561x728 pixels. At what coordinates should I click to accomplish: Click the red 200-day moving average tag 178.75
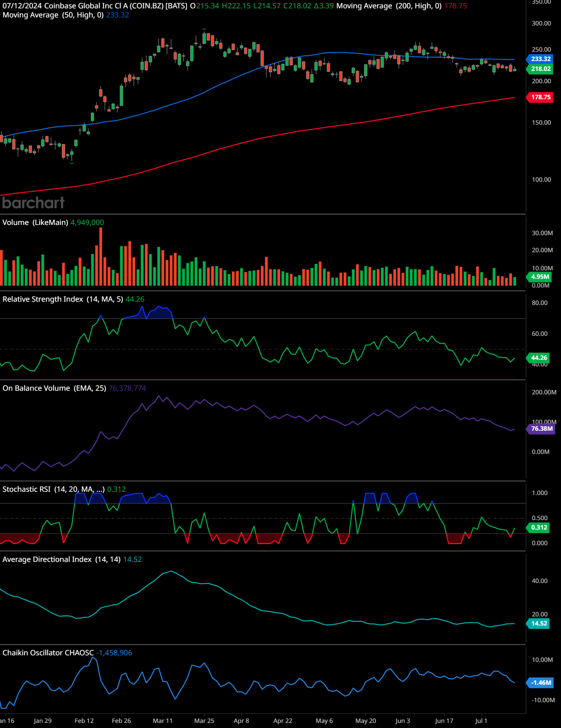pos(540,97)
